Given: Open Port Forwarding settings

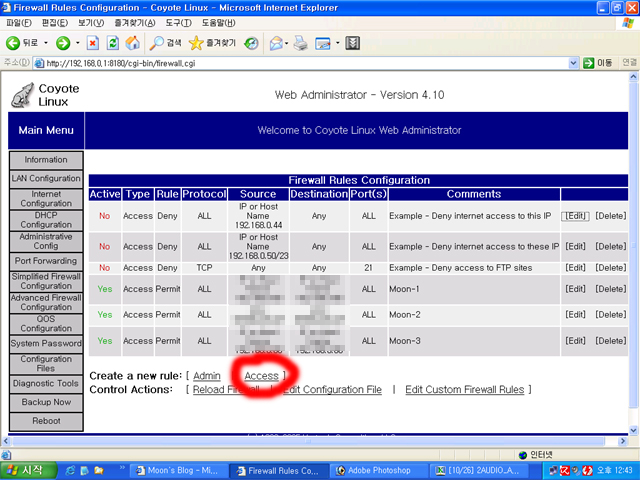Looking at the screenshot, I should point(46,261).
